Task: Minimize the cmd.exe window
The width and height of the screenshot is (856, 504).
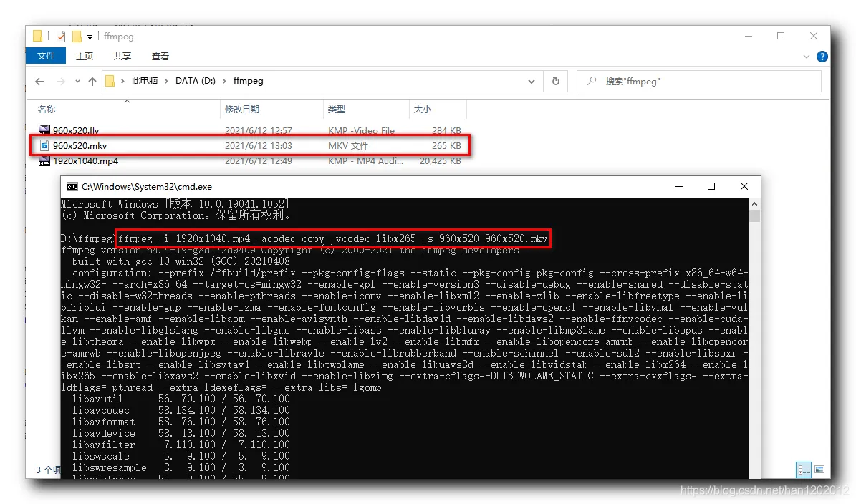Action: pyautogui.click(x=679, y=187)
